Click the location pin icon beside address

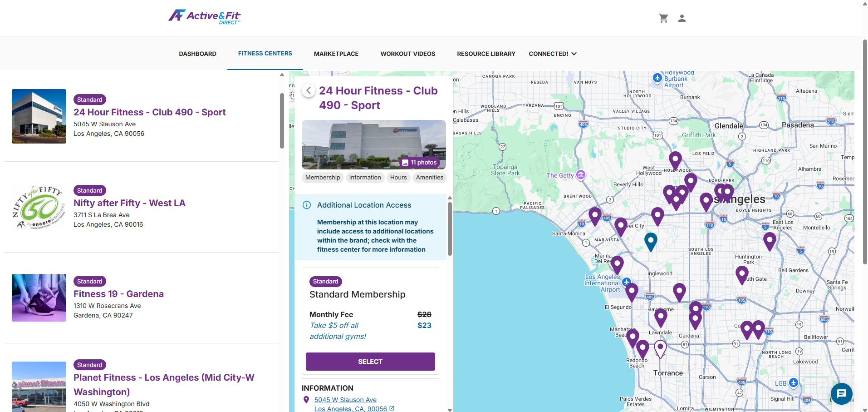(x=306, y=400)
